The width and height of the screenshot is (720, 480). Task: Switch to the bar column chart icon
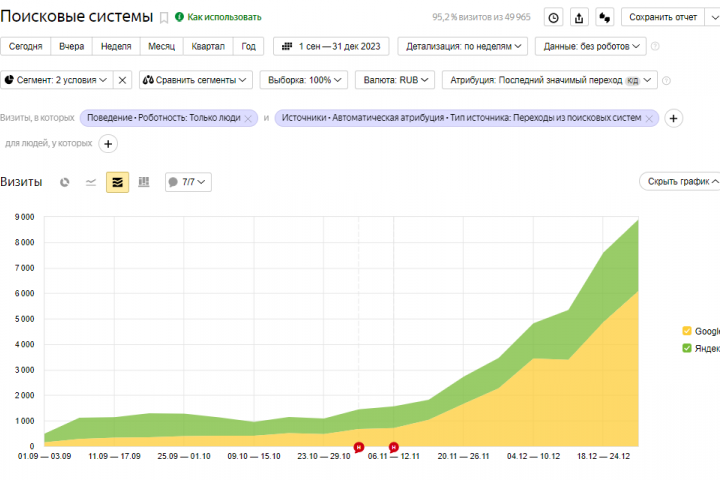tap(144, 182)
